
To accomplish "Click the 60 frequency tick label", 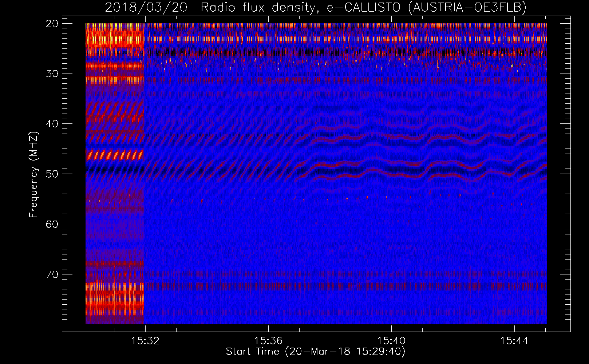I will 52,224.
